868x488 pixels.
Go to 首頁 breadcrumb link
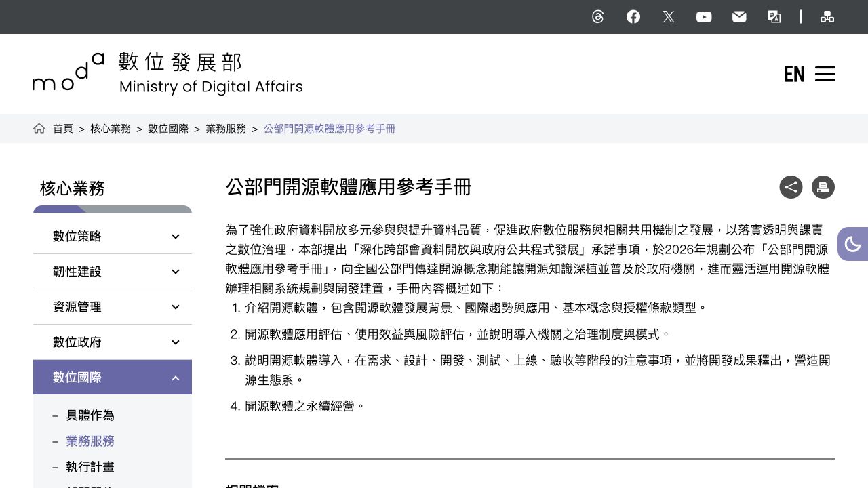coord(63,129)
